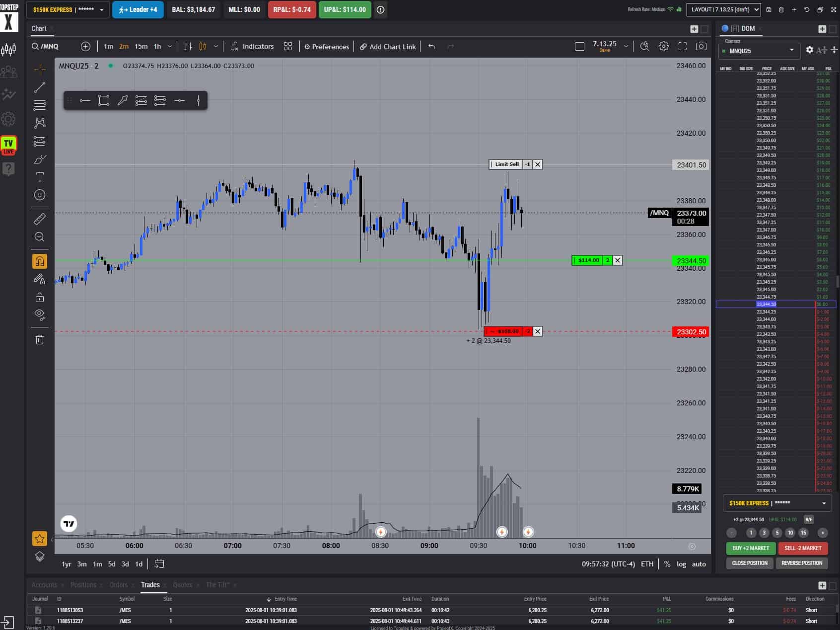Toggle percent scale mode

click(667, 564)
